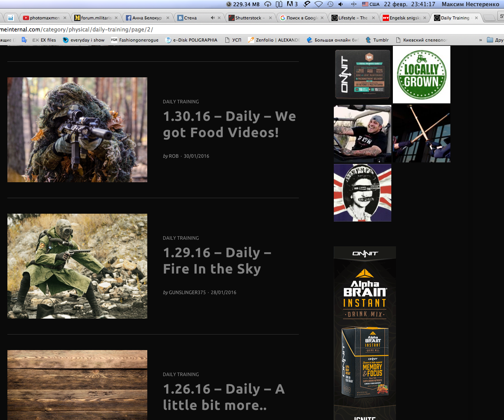Screen dimensions: 504x420
Task: Click the volume icon in menu bar
Action: coord(341,4)
